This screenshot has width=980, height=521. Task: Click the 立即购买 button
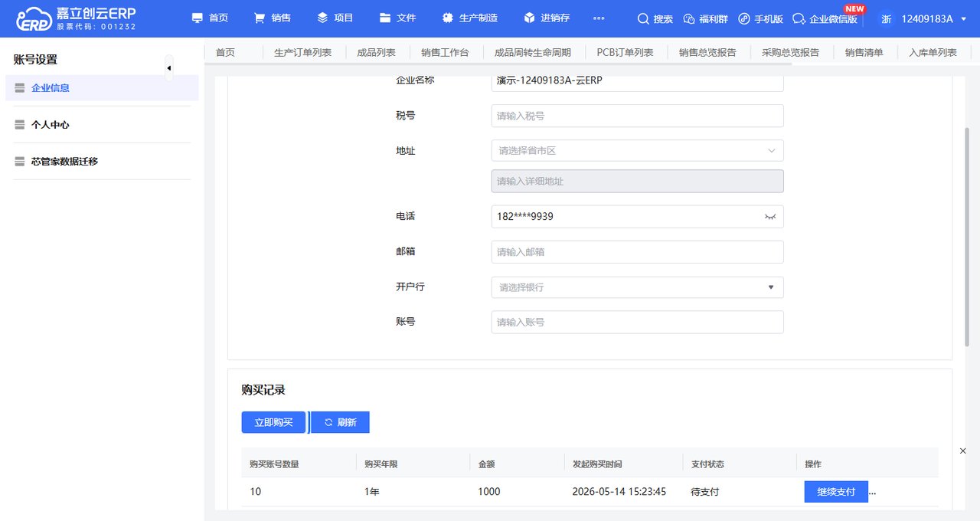(x=273, y=422)
